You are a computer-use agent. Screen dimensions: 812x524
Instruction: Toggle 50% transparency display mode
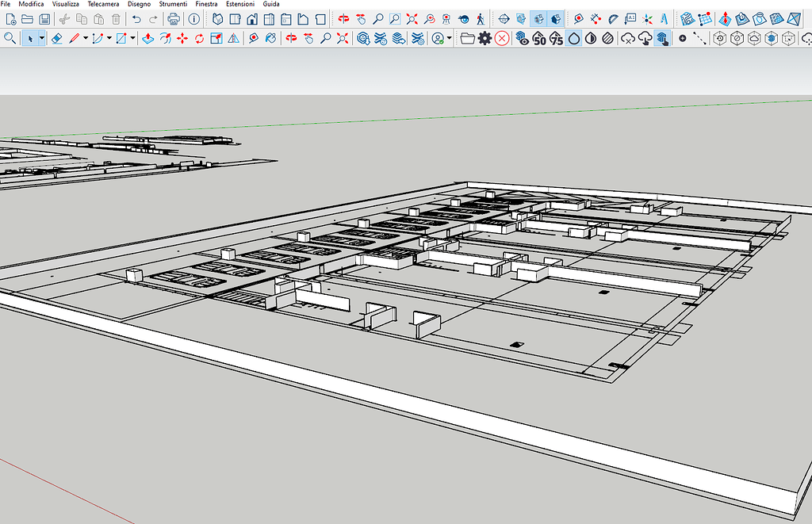click(541, 37)
